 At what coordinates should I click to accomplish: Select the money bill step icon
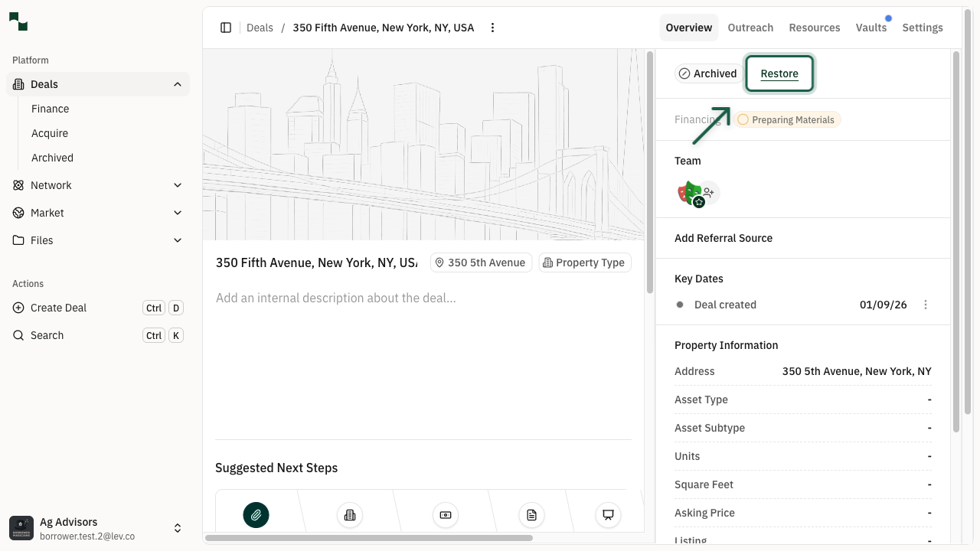pos(445,515)
